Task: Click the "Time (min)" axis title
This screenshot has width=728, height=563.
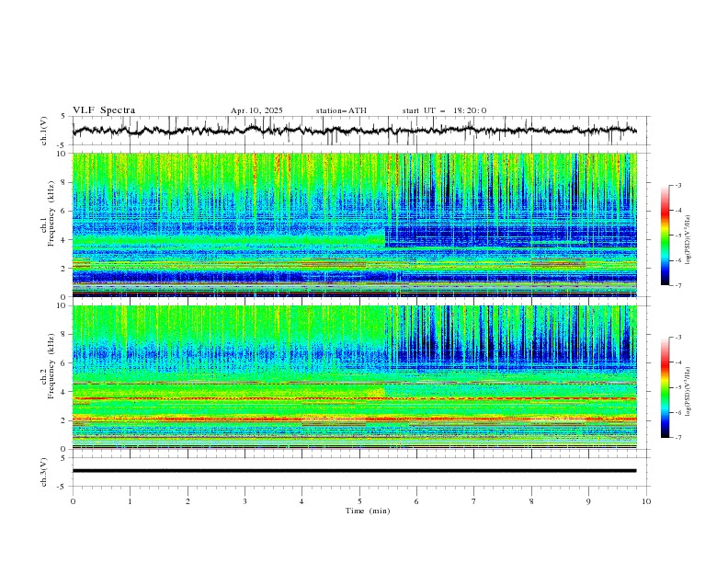Action: [x=368, y=511]
